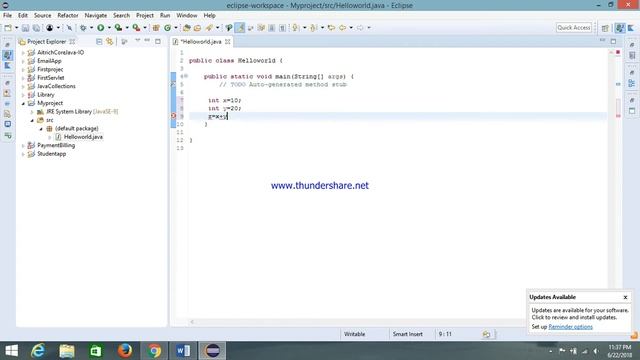Viewport: 640px width, 360px height.
Task: Open Project Explorer View Menu triangle
Action: click(x=138, y=41)
